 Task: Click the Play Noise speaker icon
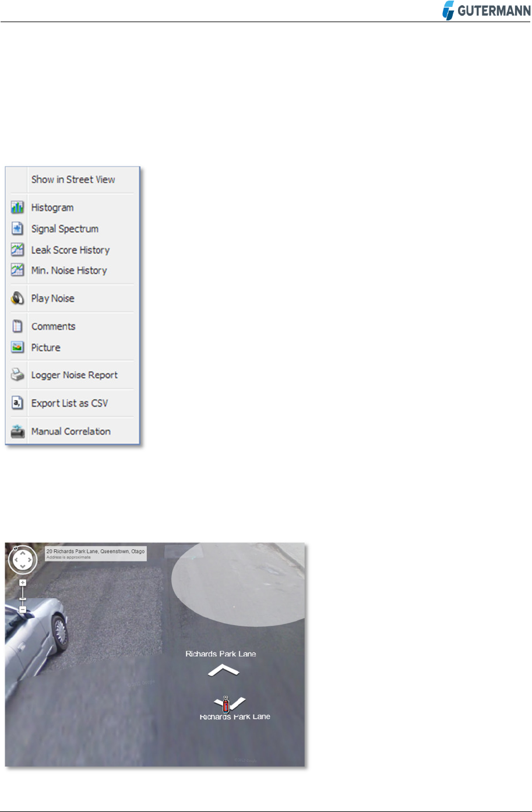click(18, 298)
